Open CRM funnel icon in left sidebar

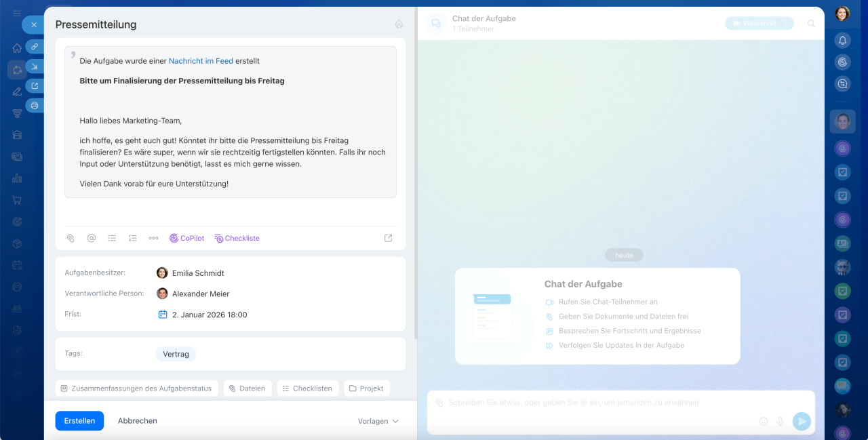(x=17, y=113)
